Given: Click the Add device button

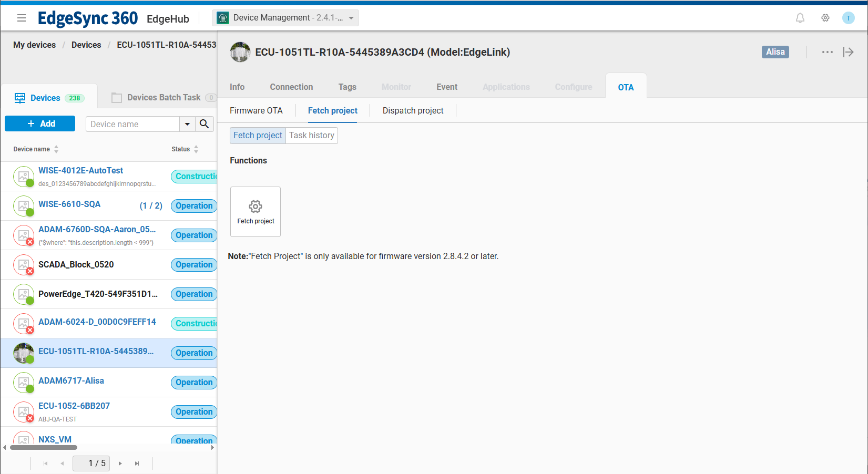Looking at the screenshot, I should click(40, 124).
